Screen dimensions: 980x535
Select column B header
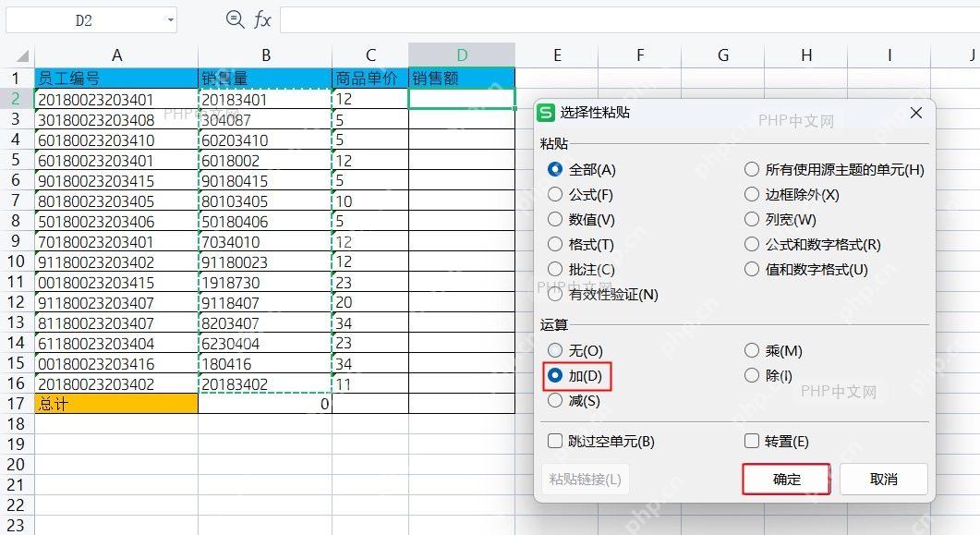click(x=266, y=55)
